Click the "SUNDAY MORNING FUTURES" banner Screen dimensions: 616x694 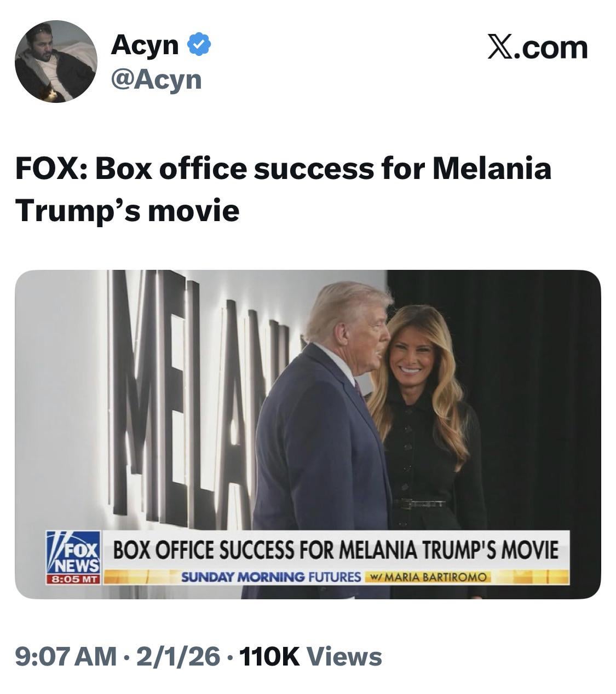(x=271, y=577)
